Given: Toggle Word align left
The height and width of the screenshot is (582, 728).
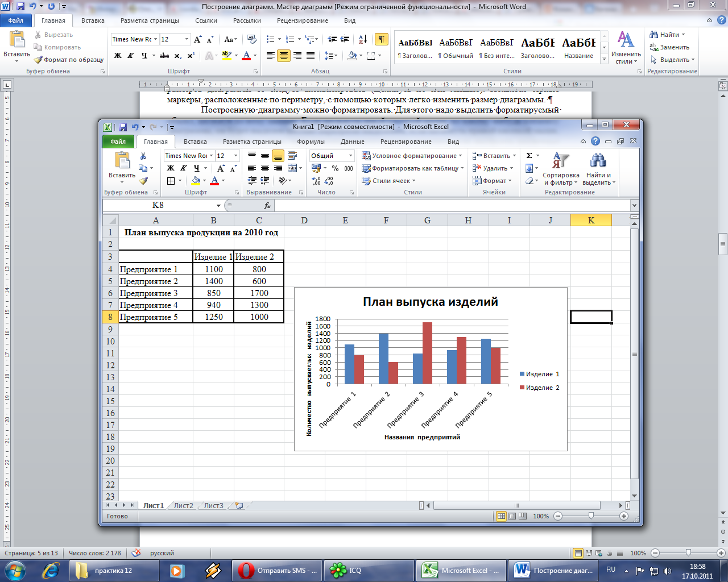Looking at the screenshot, I should click(x=270, y=56).
